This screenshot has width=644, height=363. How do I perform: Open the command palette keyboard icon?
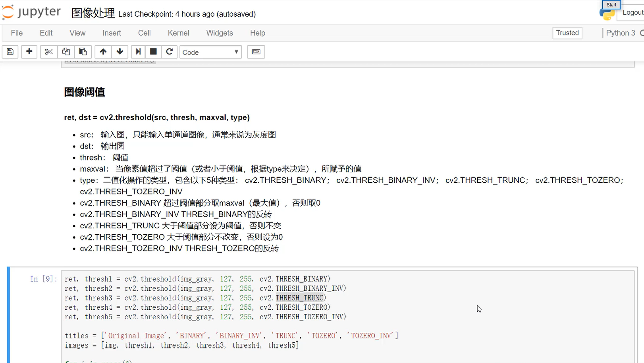coord(256,52)
